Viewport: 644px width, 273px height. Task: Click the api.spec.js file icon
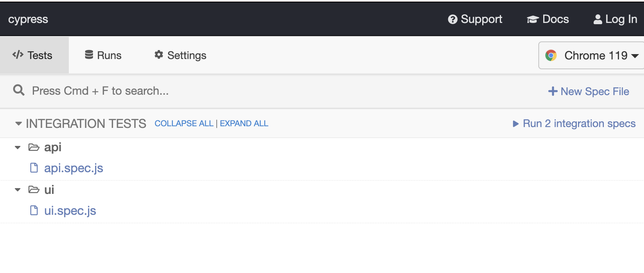click(x=34, y=168)
